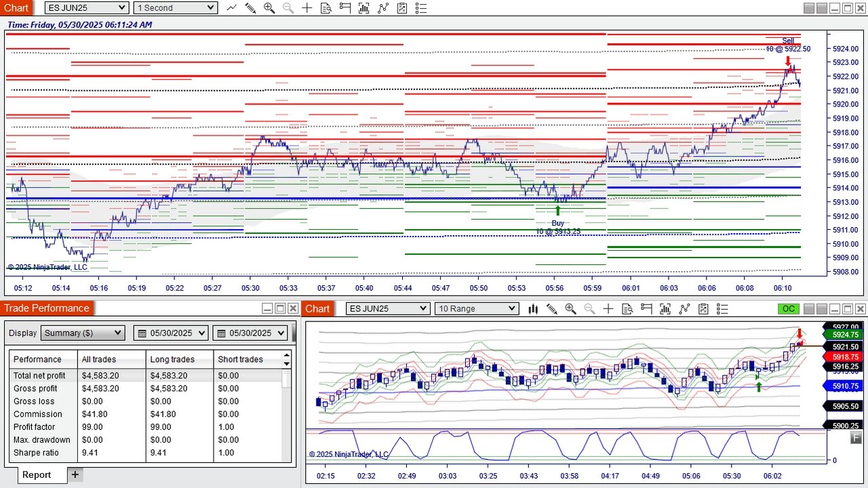Open the ES JUN25 instrument dropdown in the 10 Range chart

pyautogui.click(x=388, y=308)
